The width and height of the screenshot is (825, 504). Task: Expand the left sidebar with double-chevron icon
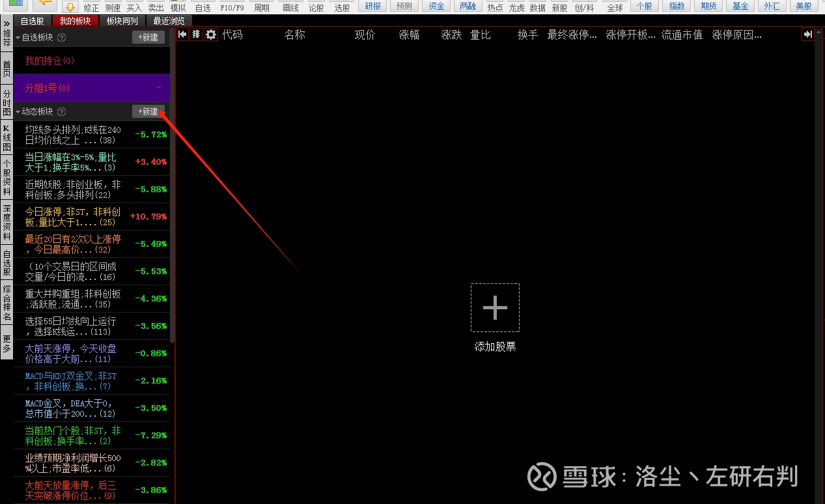click(7, 23)
